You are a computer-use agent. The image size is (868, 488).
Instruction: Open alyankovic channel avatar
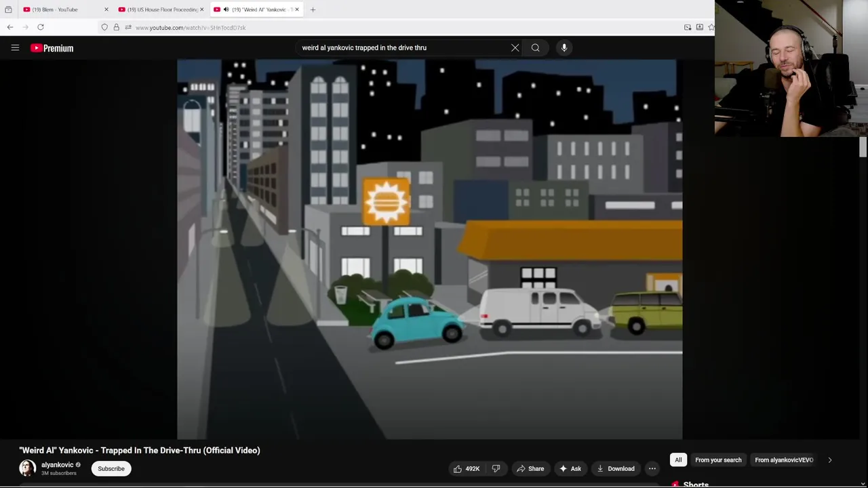pos(27,468)
